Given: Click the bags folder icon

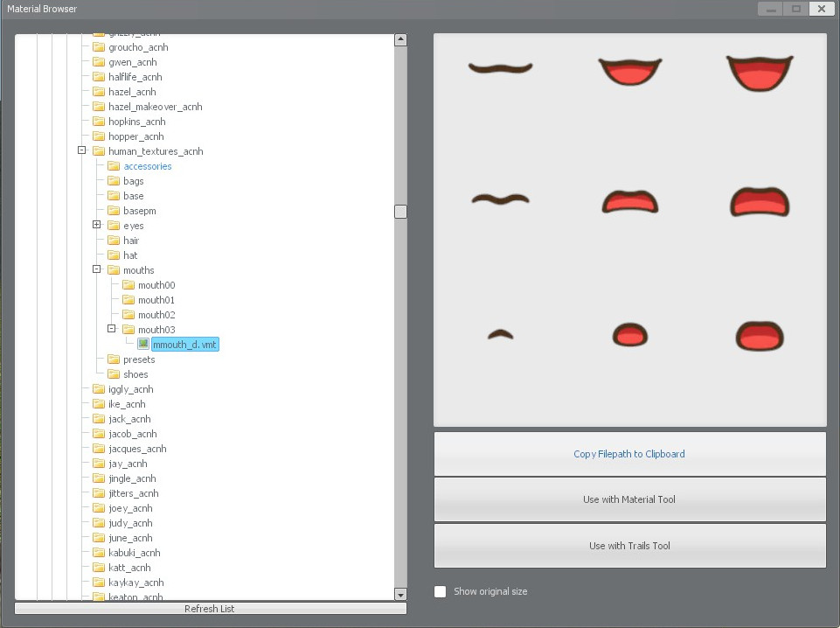Looking at the screenshot, I should [114, 181].
